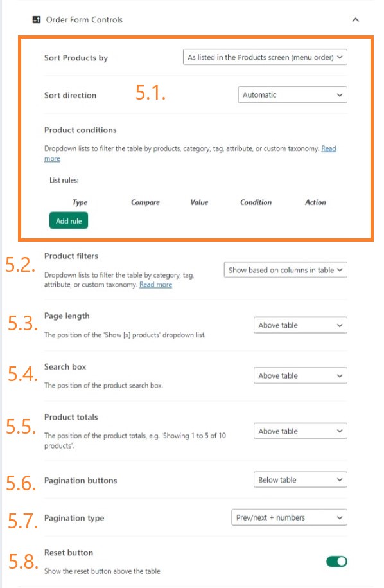Open the Sort direction Automatic dropdown
This screenshot has width=384, height=588.
[x=292, y=95]
